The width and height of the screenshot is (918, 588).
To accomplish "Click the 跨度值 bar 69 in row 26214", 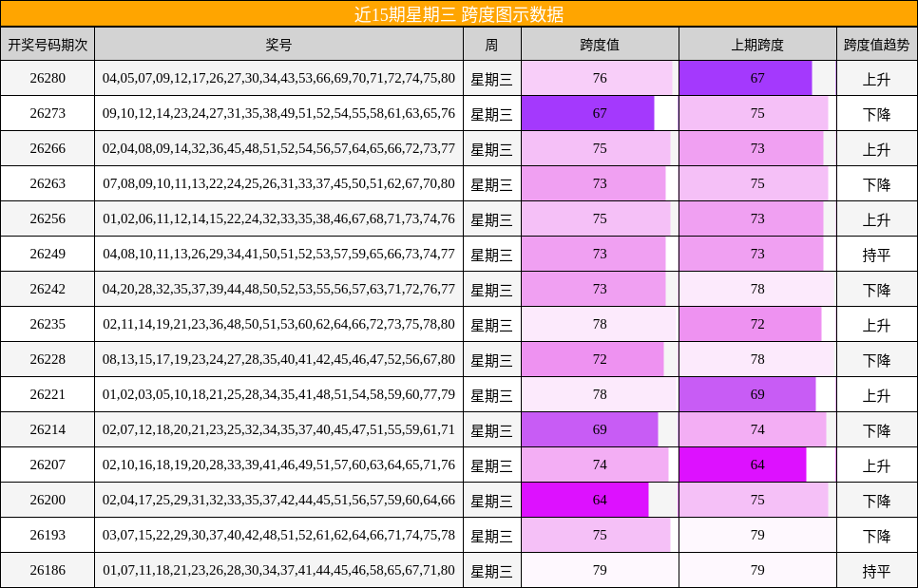I will pyautogui.click(x=589, y=429).
